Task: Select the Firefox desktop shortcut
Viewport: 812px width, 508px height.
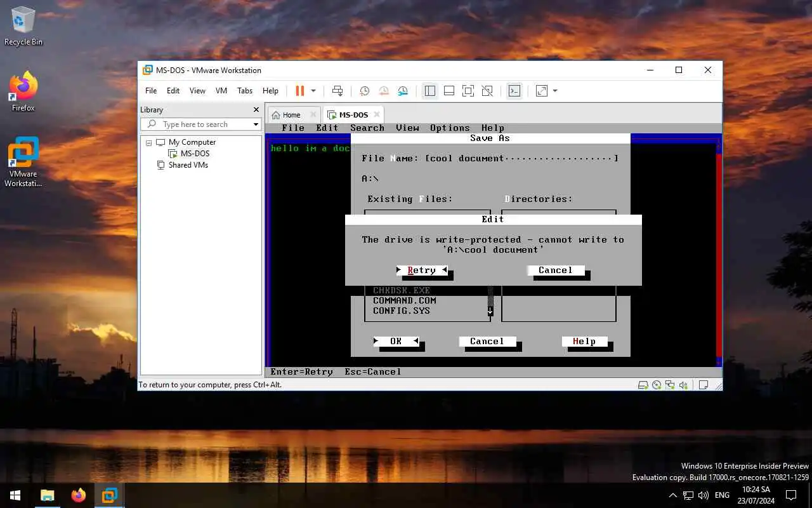Action: point(23,91)
